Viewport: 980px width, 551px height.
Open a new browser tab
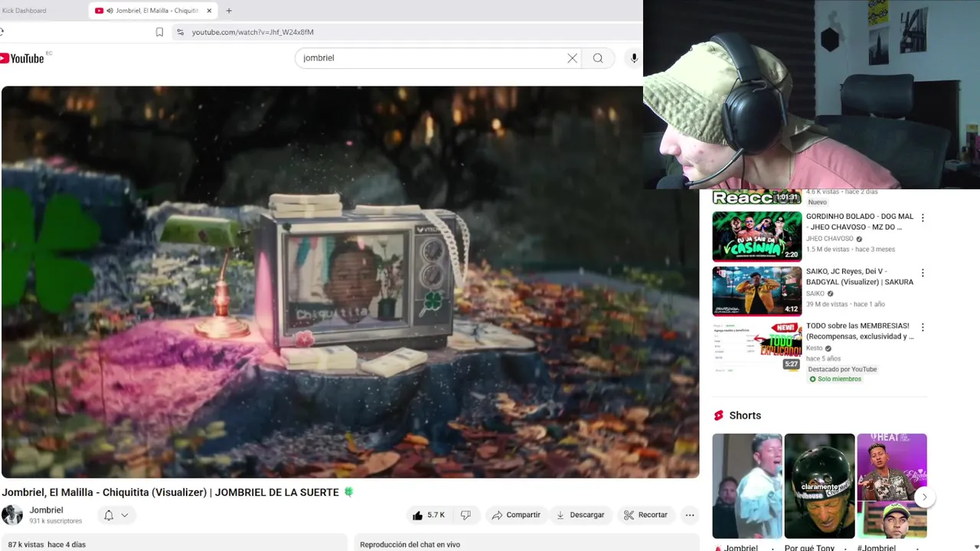pyautogui.click(x=229, y=11)
